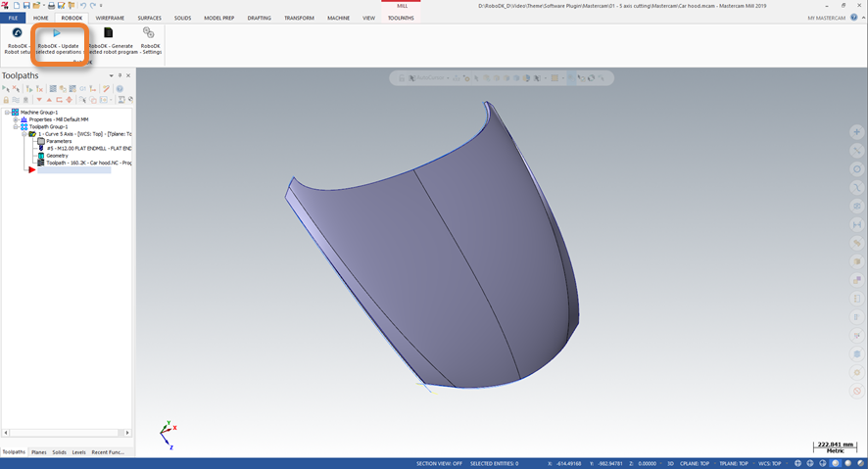Open the Planes manager tab
The width and height of the screenshot is (868, 469).
point(39,452)
